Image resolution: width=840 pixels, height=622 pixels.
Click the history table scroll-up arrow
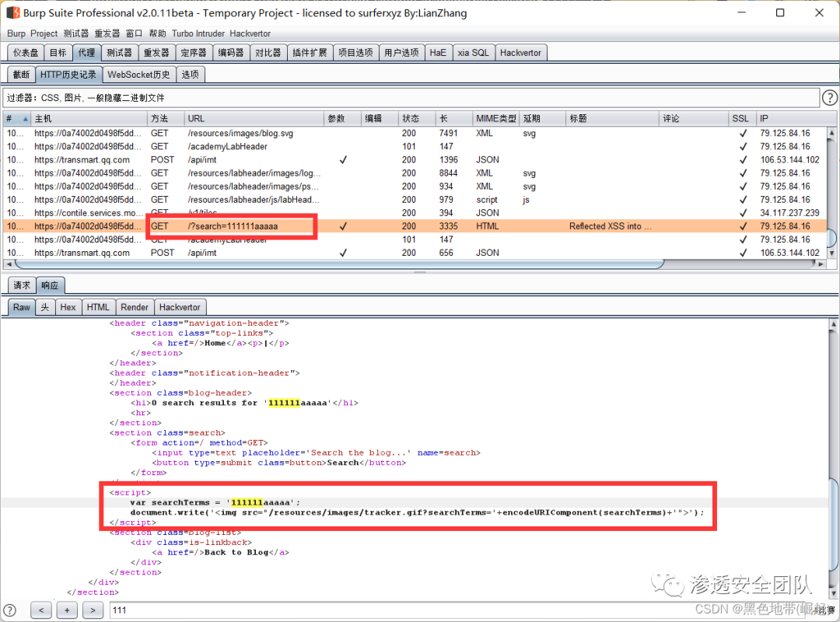[x=831, y=132]
